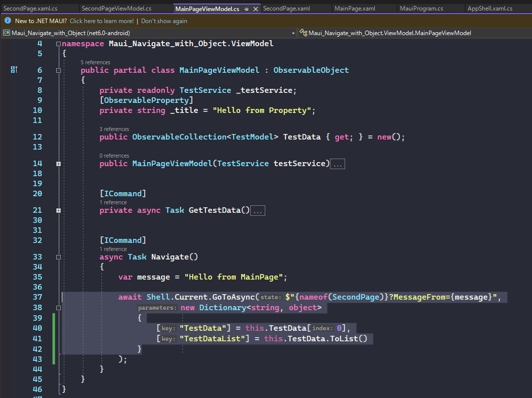Screen dimensions: 532x398
Task: Click line number 37 in the gutter
Action: click(37, 297)
